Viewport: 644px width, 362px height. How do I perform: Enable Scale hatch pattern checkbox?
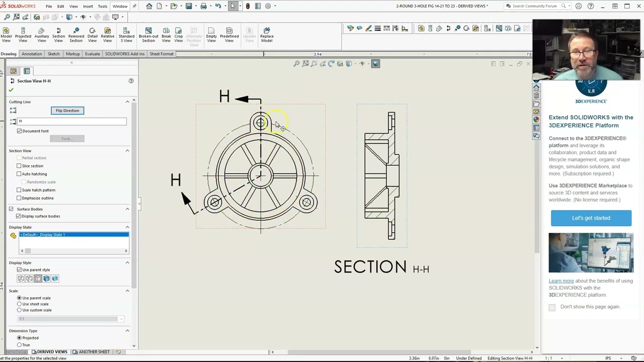[x=19, y=190]
